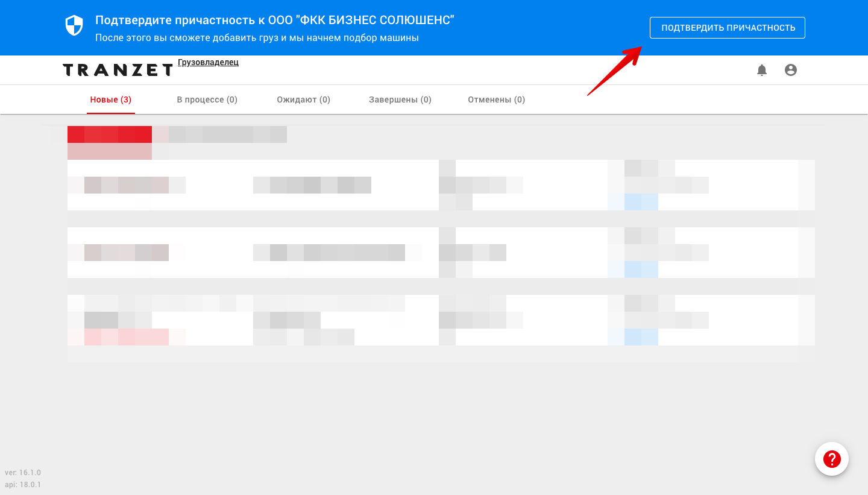
Task: Open the Грузовладелец link
Action: (x=208, y=62)
